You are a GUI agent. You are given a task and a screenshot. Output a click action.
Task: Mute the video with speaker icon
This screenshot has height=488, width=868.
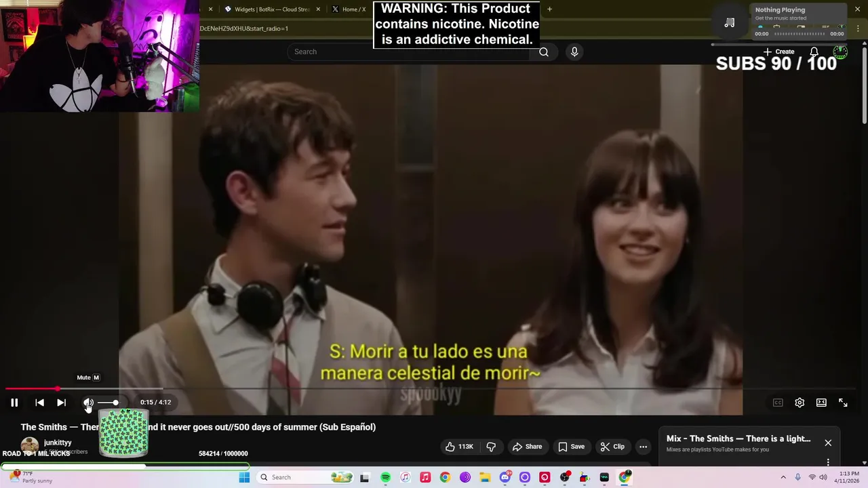[88, 403]
